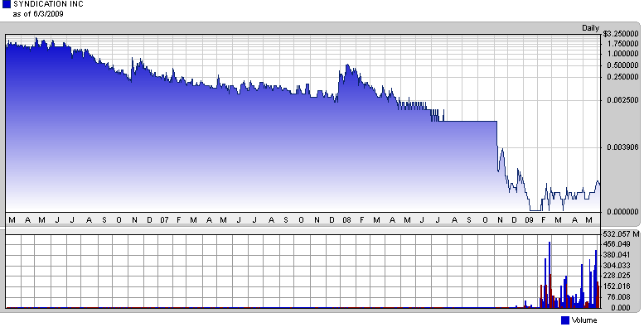Click the blue swatch beside SYNDICATION INC
644x327 pixels.
pos(7,4)
